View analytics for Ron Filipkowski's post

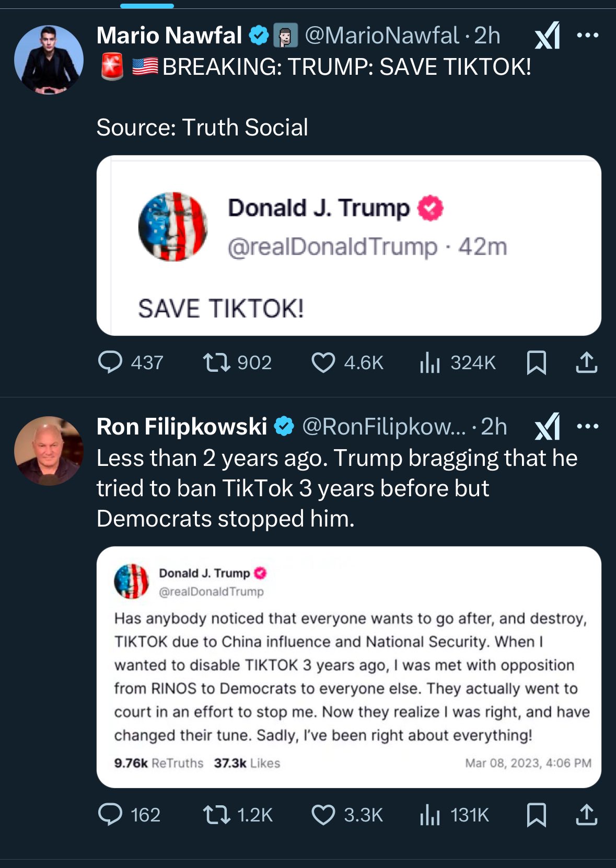click(x=430, y=815)
